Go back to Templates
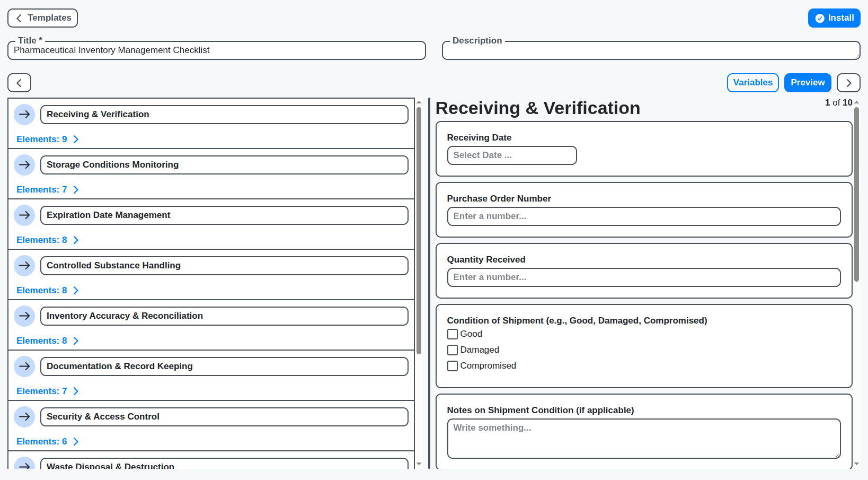This screenshot has width=868, height=480. pyautogui.click(x=42, y=18)
